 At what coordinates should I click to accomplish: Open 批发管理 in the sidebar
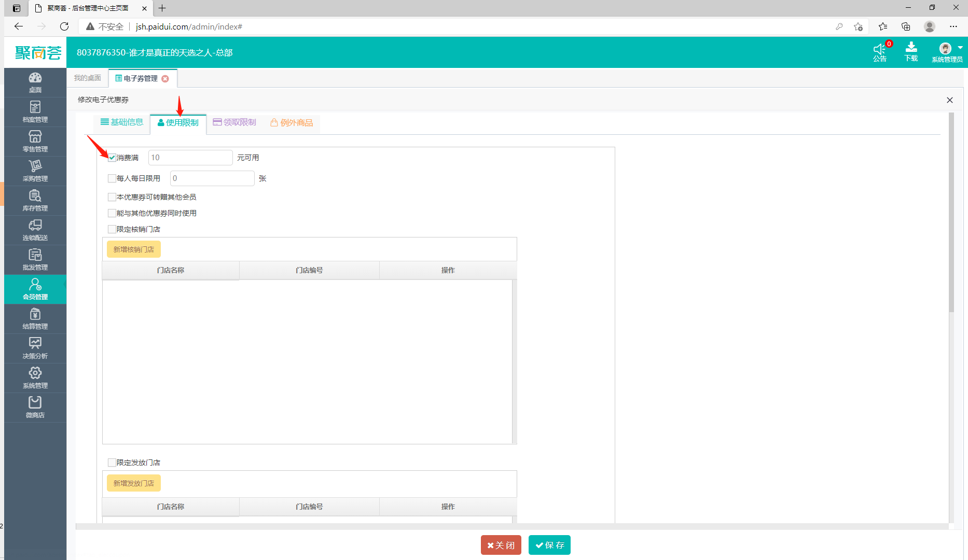click(35, 260)
